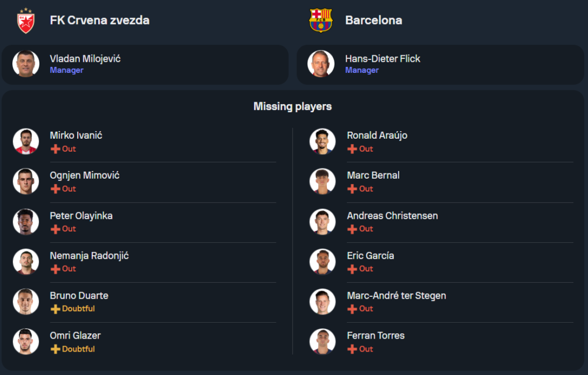Click Ronald Araújo's player avatar
The image size is (588, 375).
(323, 141)
